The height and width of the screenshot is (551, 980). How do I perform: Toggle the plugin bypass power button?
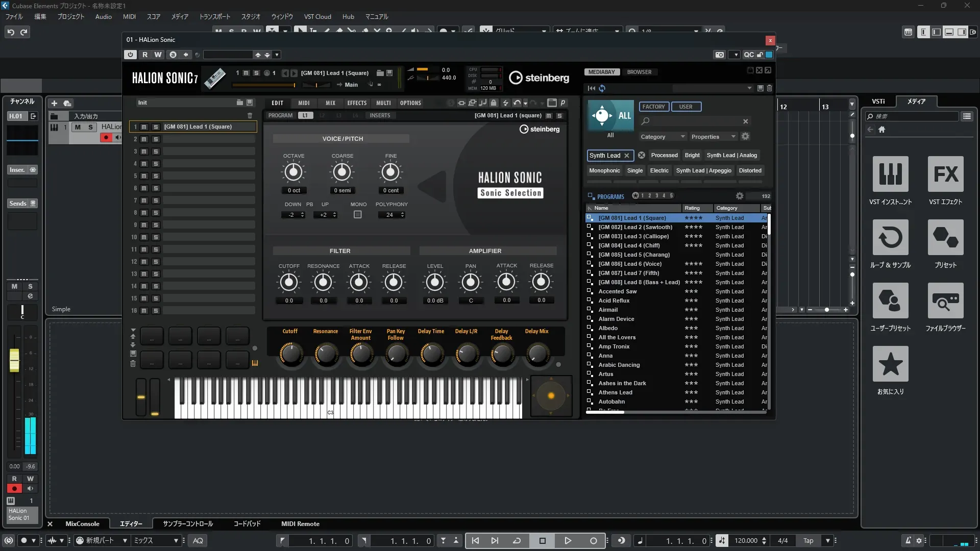click(x=130, y=55)
